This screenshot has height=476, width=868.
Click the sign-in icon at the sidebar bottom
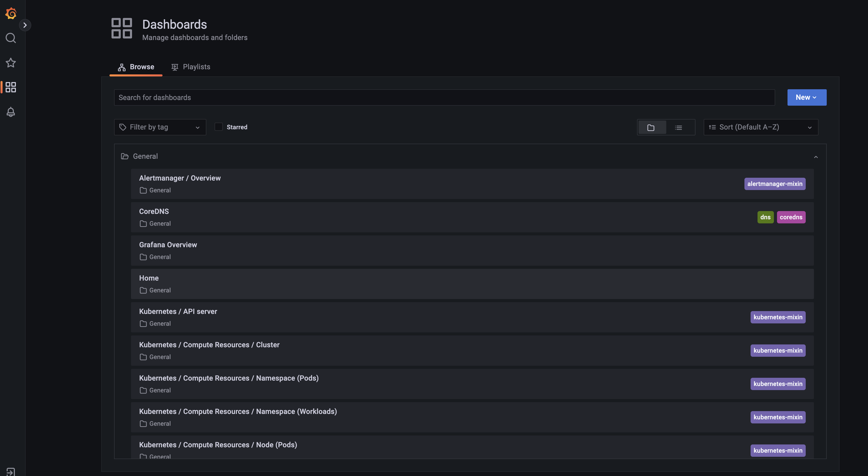[x=11, y=472]
